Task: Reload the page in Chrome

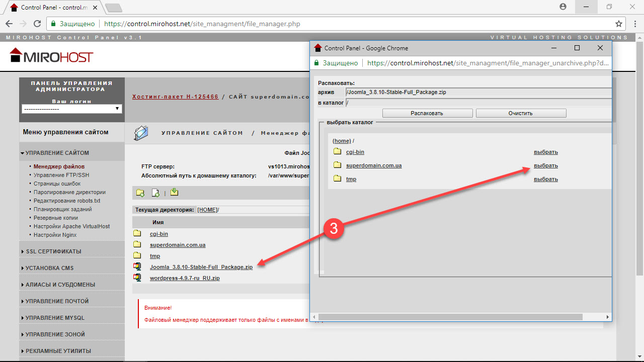Action: click(x=37, y=24)
